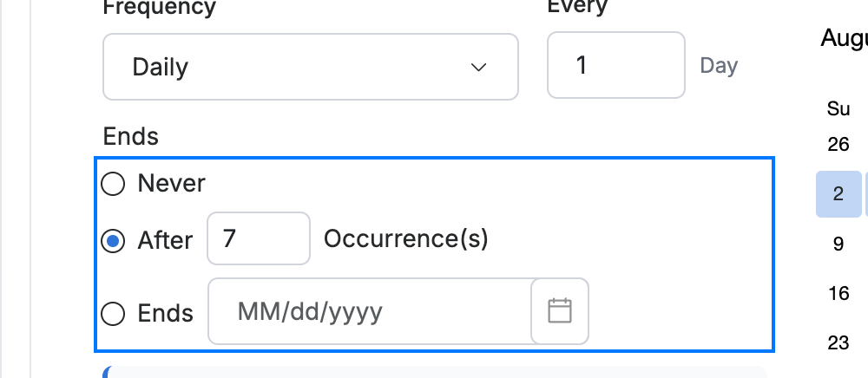Focus the Every interval field showing 1
868x378 pixels.
coord(616,65)
